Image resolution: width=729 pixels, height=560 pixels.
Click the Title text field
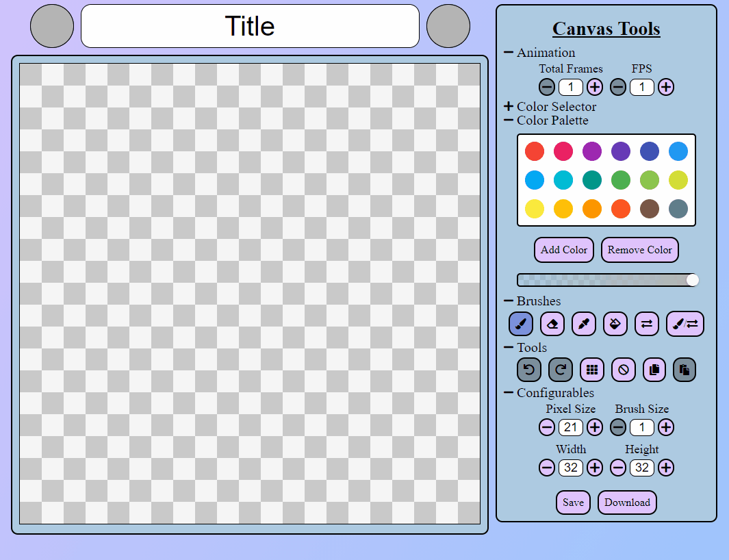pos(250,26)
